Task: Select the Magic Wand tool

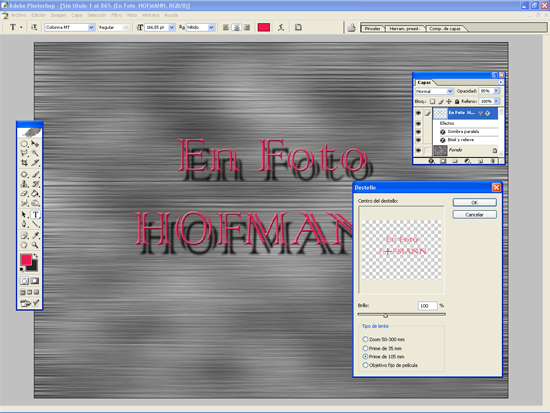Action: point(35,153)
